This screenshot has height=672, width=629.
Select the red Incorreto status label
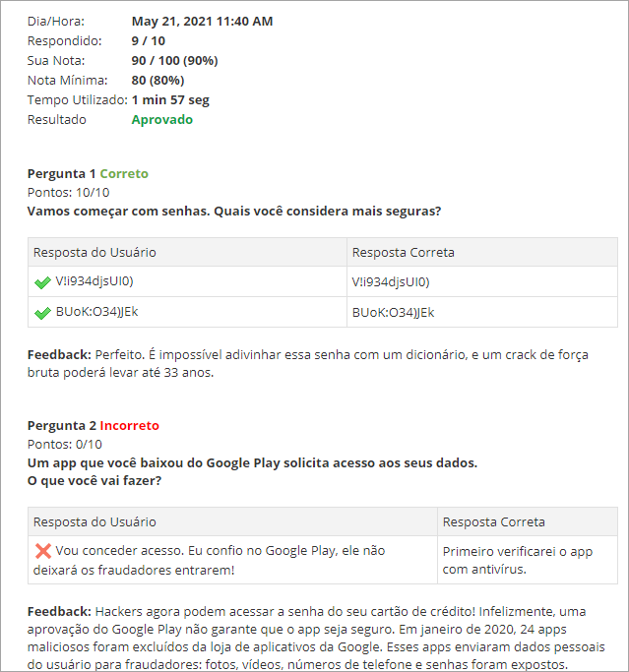129,426
